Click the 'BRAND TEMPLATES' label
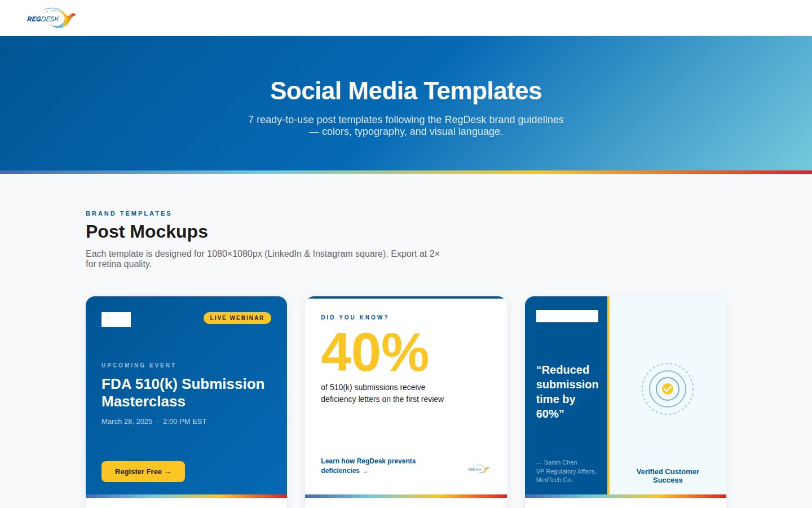The image size is (812, 508). pyautogui.click(x=129, y=213)
